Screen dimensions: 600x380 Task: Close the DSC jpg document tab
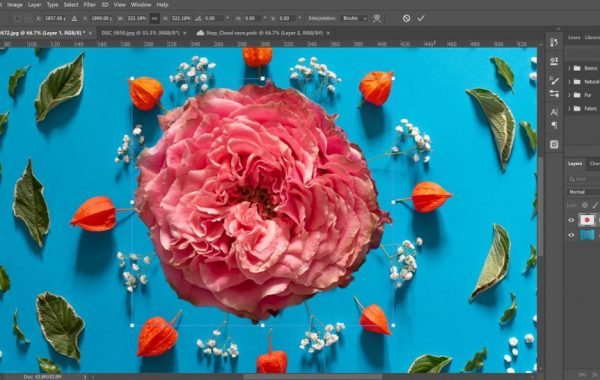tap(185, 33)
